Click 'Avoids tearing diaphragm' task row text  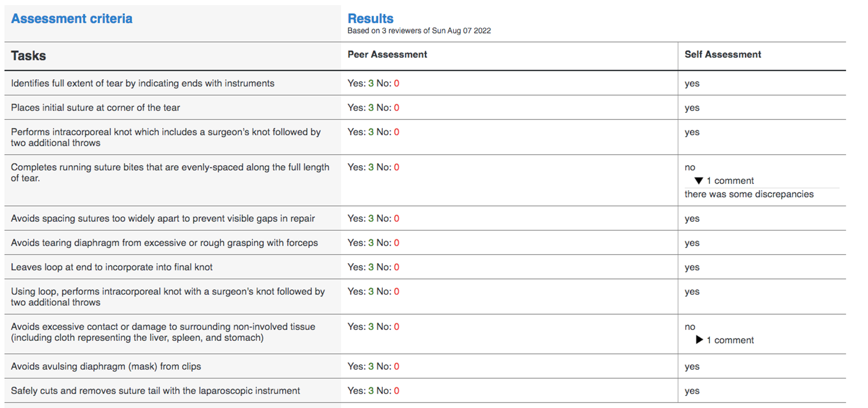(164, 243)
